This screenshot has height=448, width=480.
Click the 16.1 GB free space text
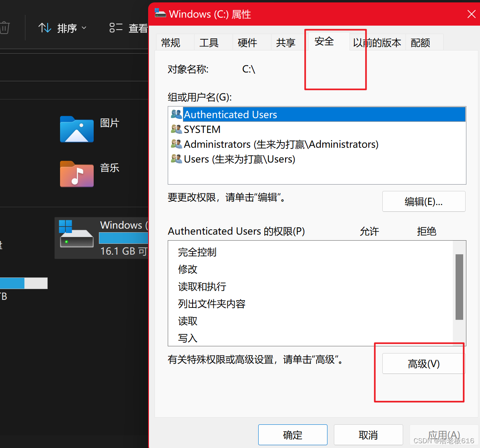point(124,251)
